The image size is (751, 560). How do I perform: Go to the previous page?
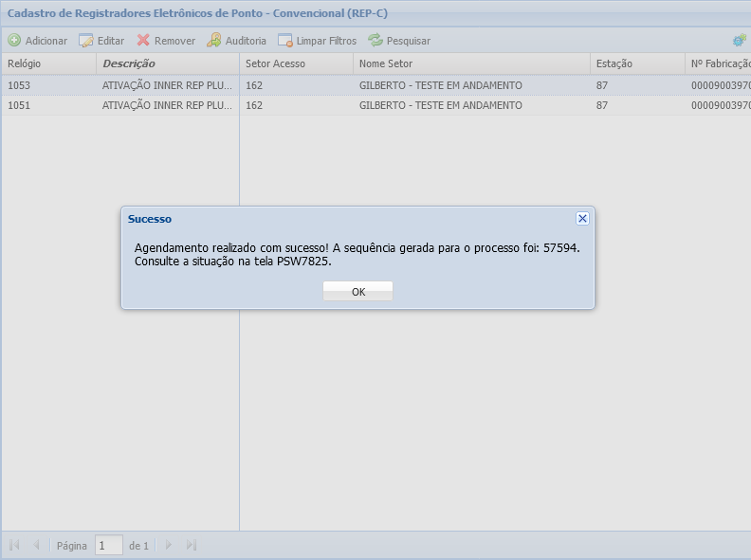36,545
